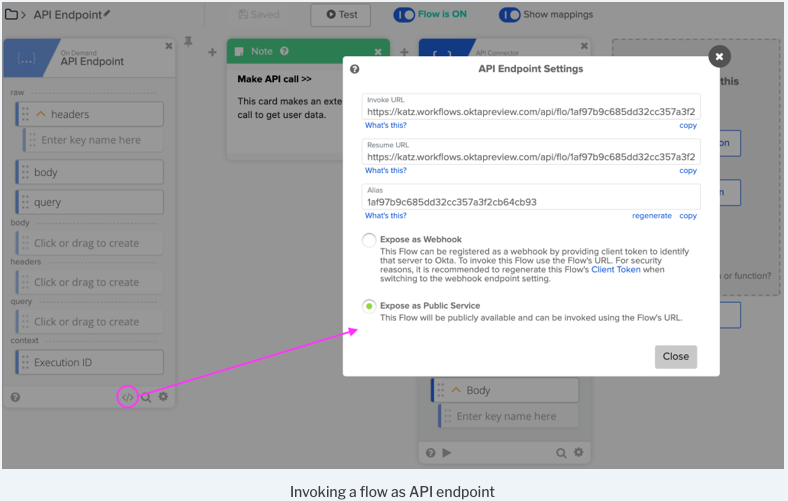Click the help icon on the Note card
788x501 pixels.
tap(285, 51)
